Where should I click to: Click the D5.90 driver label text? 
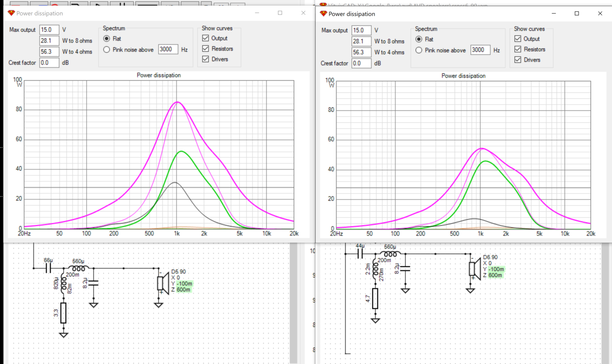tap(179, 272)
